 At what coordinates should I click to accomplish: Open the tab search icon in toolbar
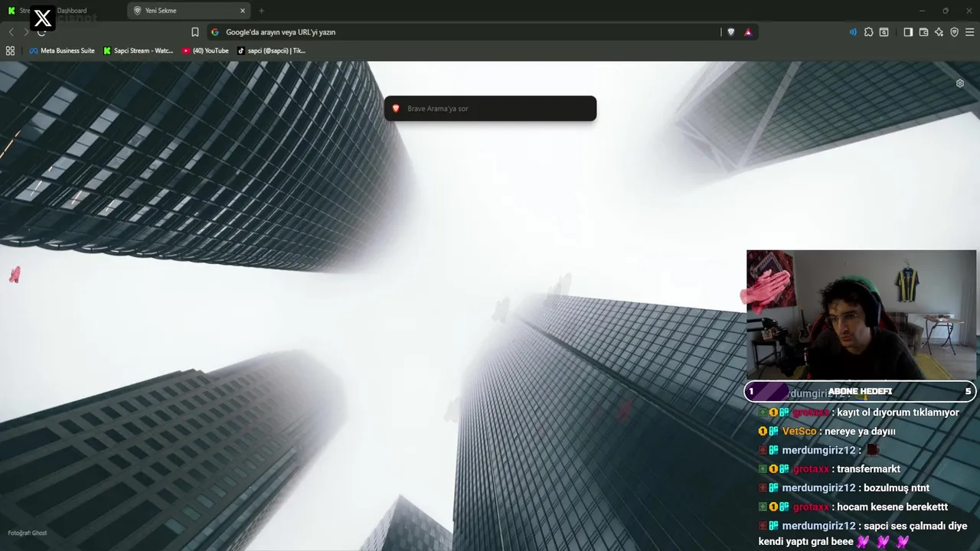pyautogui.click(x=884, y=32)
